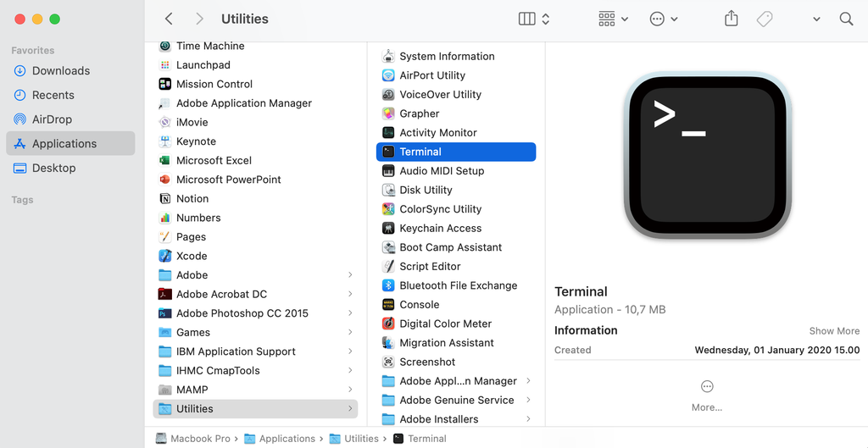Click the Keychain Access app icon
This screenshot has width=868, height=448.
pos(388,229)
